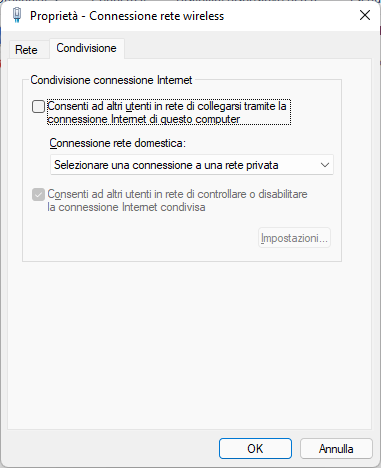Cancel using the Annulla button
Image resolution: width=381 pixels, height=468 pixels.
point(336,449)
